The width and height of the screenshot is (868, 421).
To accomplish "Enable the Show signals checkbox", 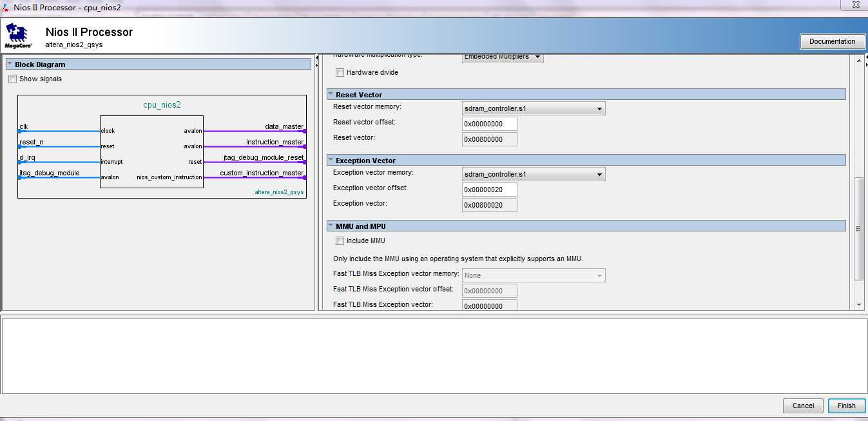I will point(12,79).
